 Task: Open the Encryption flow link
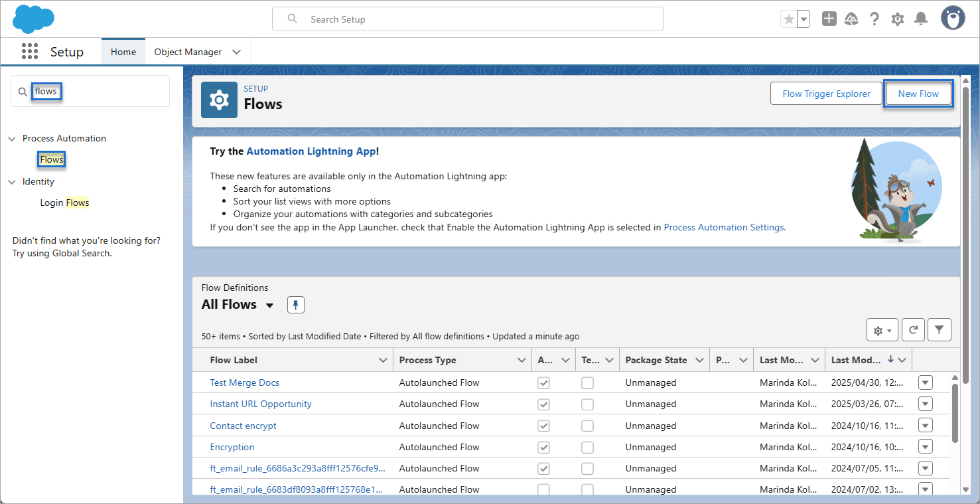pos(232,447)
